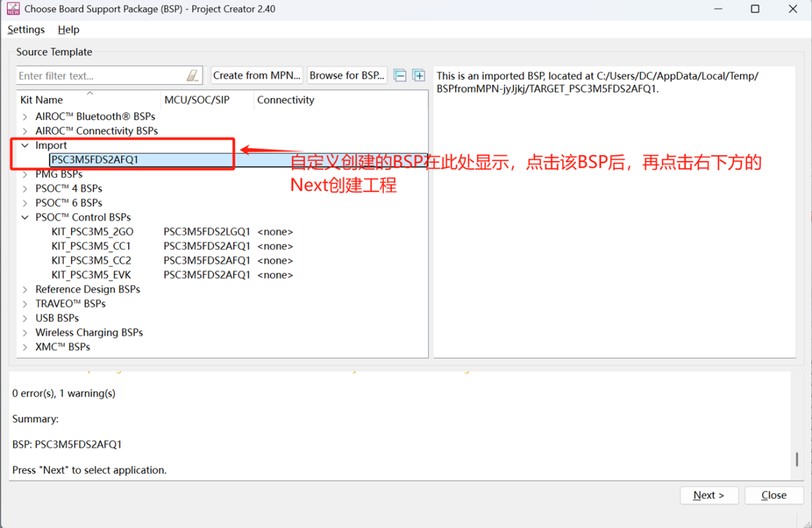Click the Project Creator app icon in title bar

[x=13, y=10]
